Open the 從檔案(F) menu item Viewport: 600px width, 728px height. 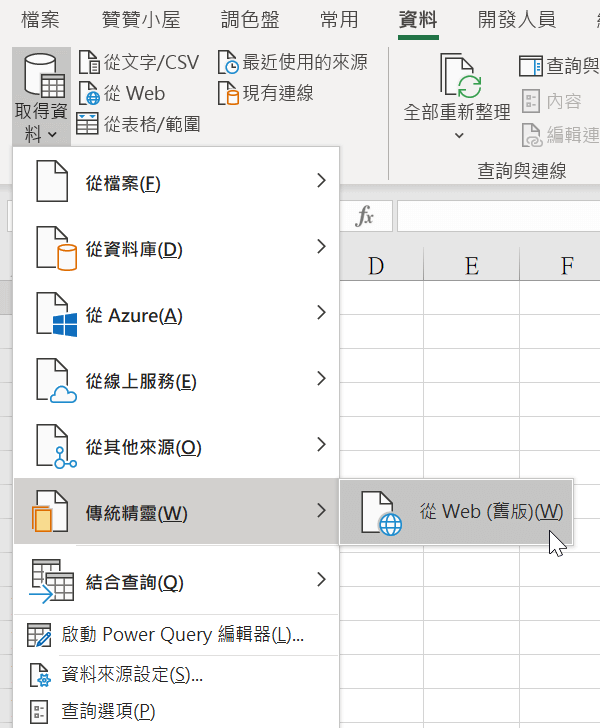tap(176, 181)
